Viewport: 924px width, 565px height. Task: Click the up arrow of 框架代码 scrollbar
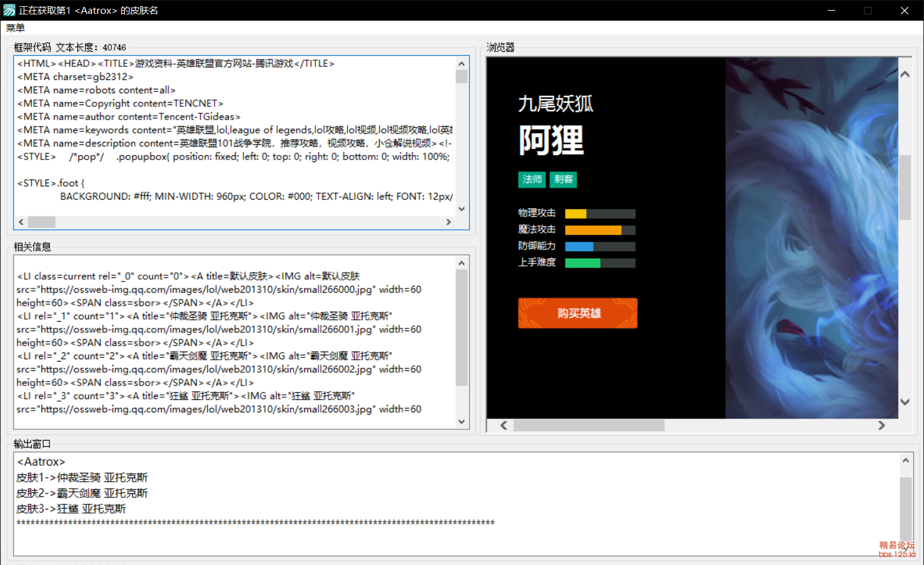coord(462,63)
